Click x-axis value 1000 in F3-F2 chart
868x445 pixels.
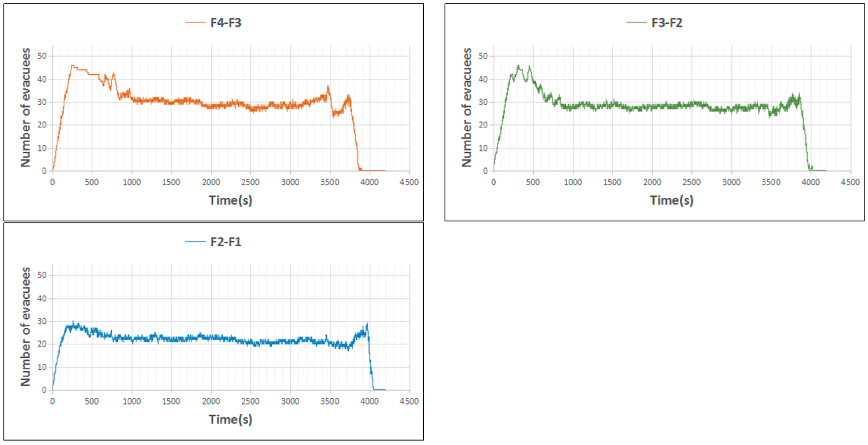click(x=573, y=182)
